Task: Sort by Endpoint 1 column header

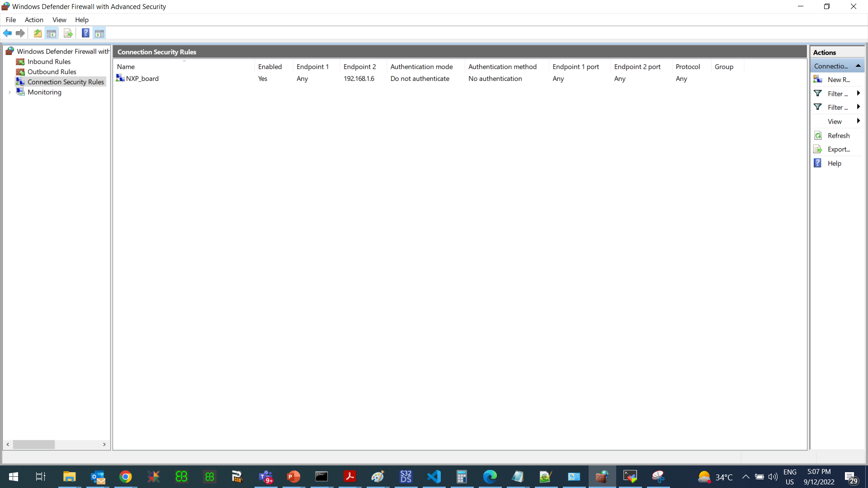Action: pos(316,66)
